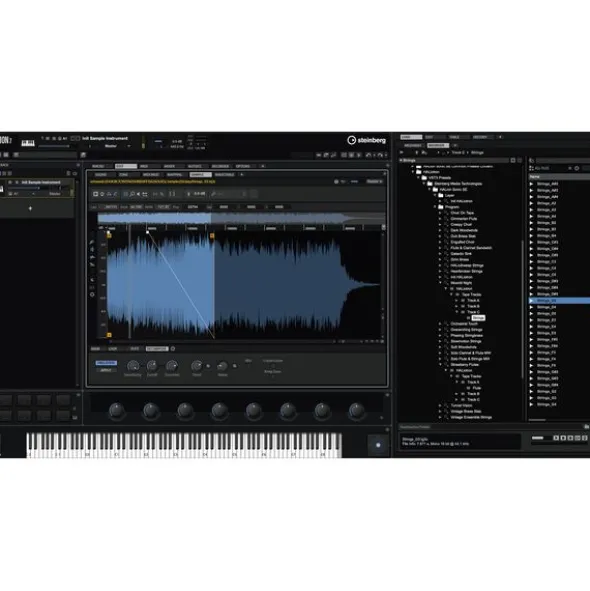This screenshot has height=591, width=590.
Task: Open Decompose settings gear icon
Action: tap(173, 349)
